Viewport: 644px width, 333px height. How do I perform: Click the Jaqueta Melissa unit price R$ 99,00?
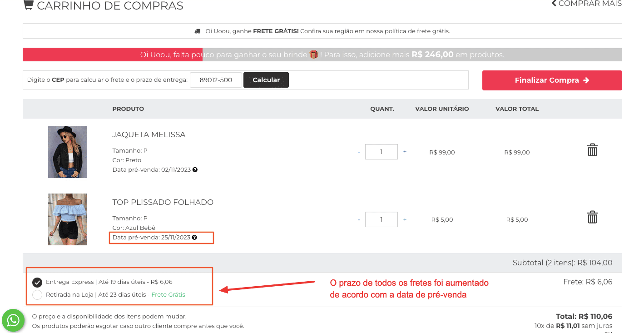[x=442, y=153]
